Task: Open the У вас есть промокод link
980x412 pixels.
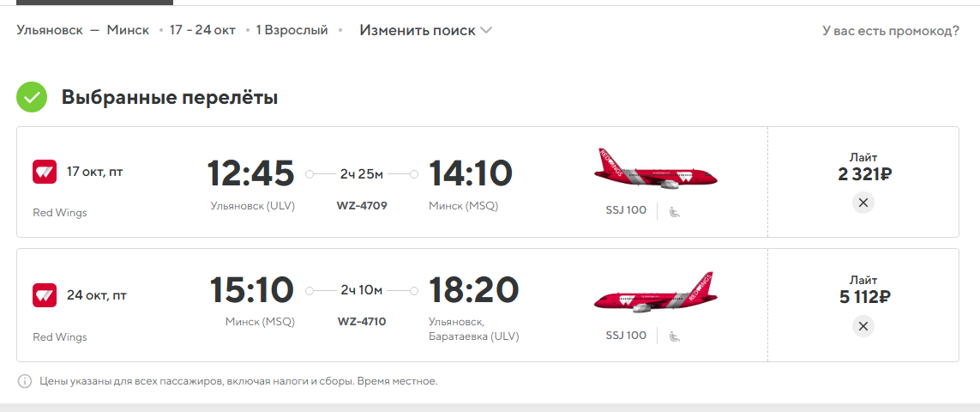Action: [891, 30]
